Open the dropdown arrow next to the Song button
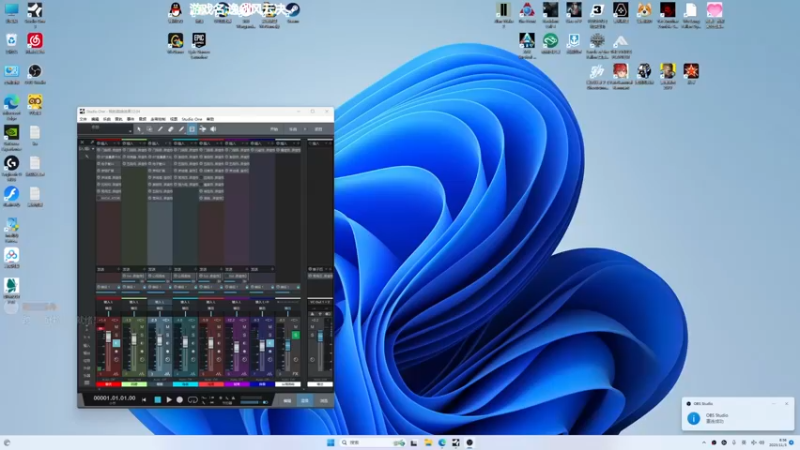 (305, 129)
